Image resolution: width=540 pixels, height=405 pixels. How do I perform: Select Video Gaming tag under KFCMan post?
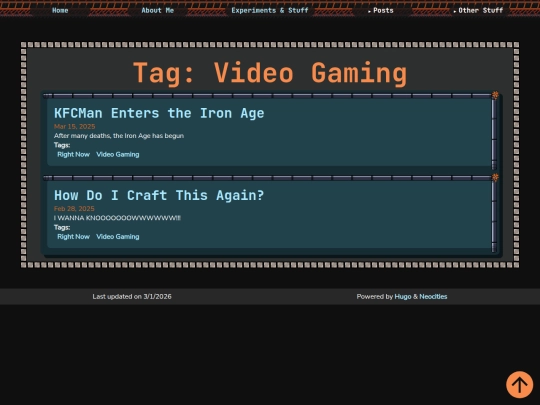118,154
